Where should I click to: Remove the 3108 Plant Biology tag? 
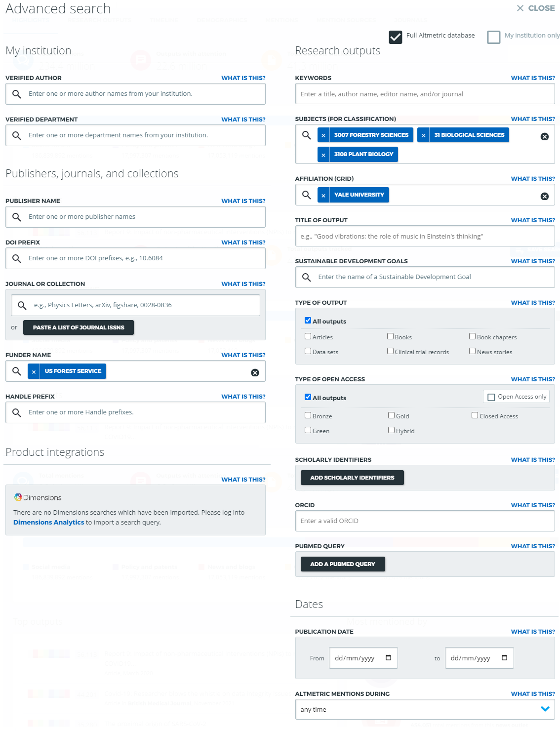coord(323,155)
